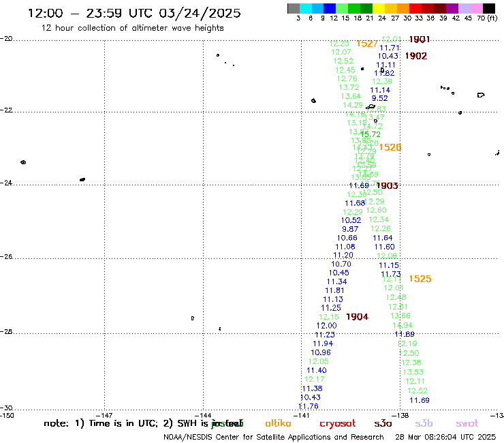Click the gray 3 ft legend swatch
Image resolution: width=504 pixels, height=443 pixels.
pyautogui.click(x=294, y=8)
